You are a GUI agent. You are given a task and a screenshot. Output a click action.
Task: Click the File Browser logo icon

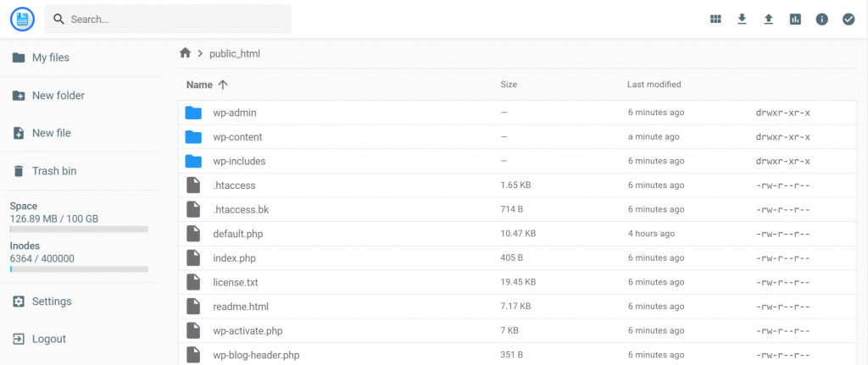(x=22, y=19)
